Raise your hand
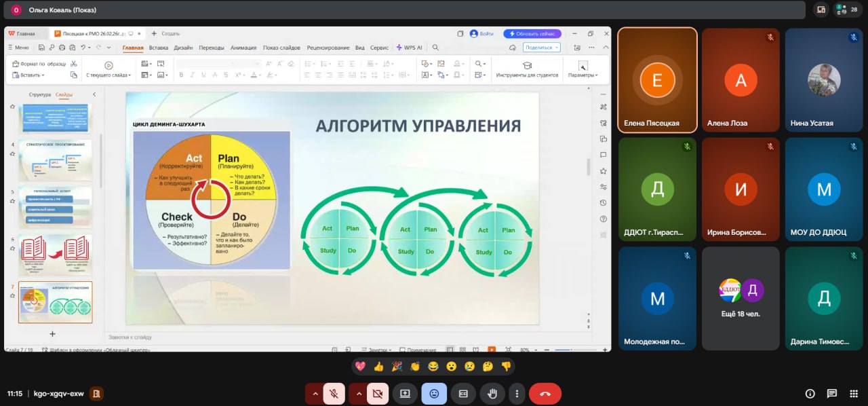The width and height of the screenshot is (868, 406). point(492,393)
